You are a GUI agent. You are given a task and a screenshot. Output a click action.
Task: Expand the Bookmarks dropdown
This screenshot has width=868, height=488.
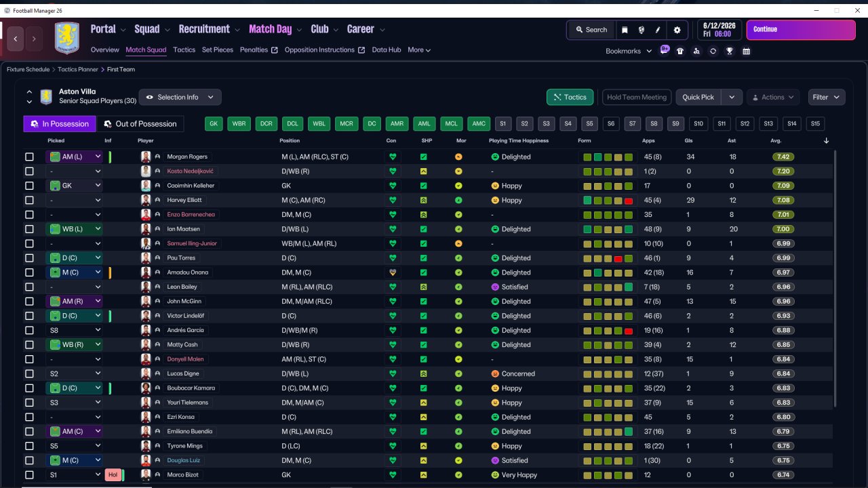tap(629, 51)
